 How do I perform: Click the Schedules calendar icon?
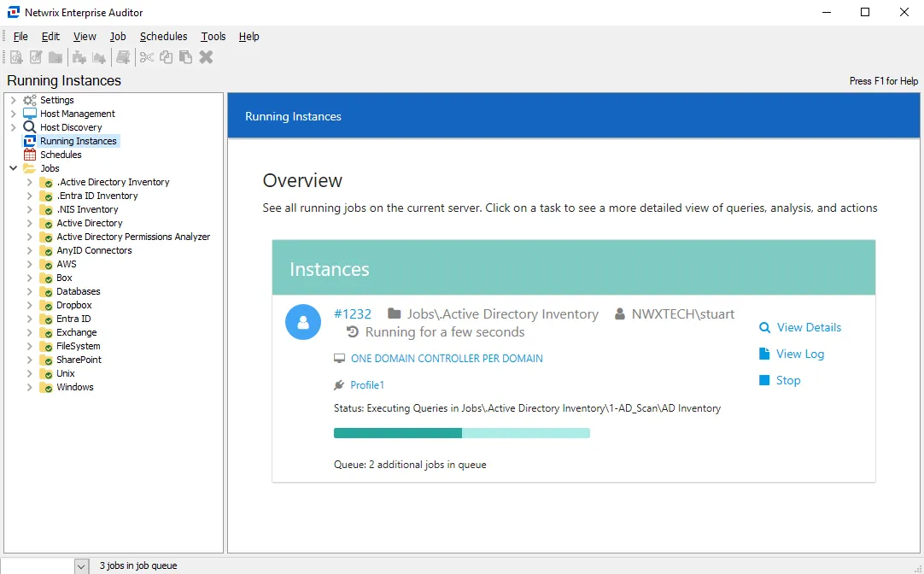(30, 155)
